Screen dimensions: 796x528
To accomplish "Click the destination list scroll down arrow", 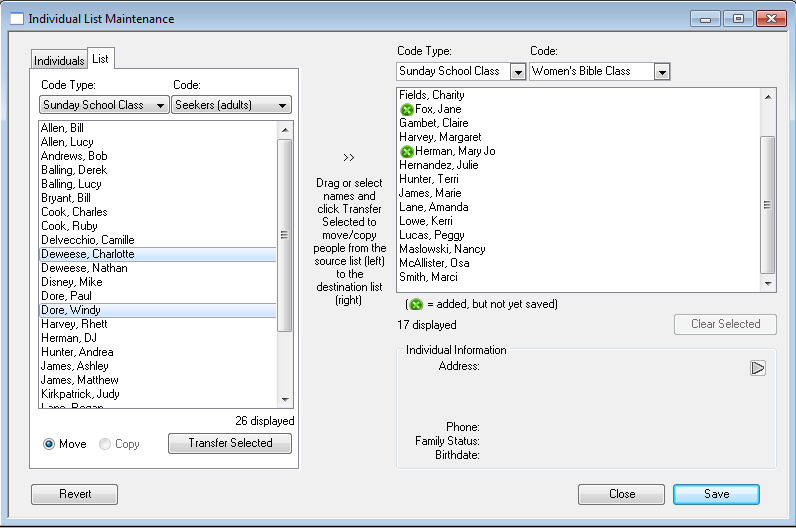I will (768, 284).
